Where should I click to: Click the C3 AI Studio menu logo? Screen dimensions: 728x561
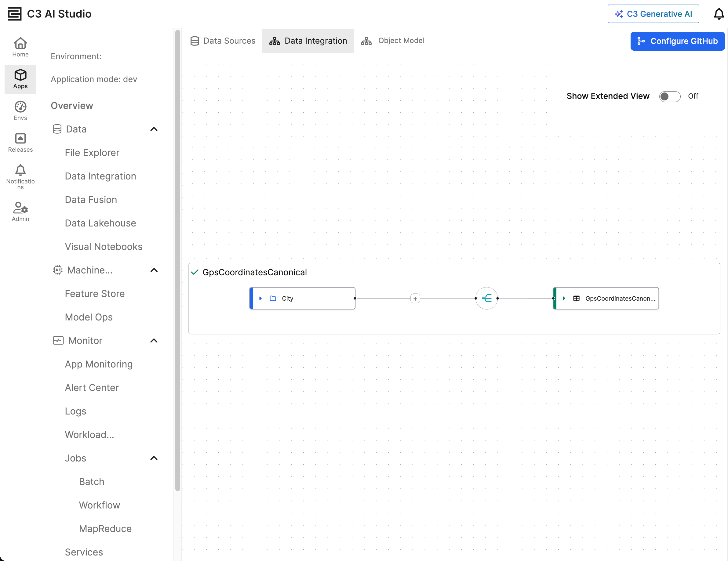pyautogui.click(x=15, y=14)
